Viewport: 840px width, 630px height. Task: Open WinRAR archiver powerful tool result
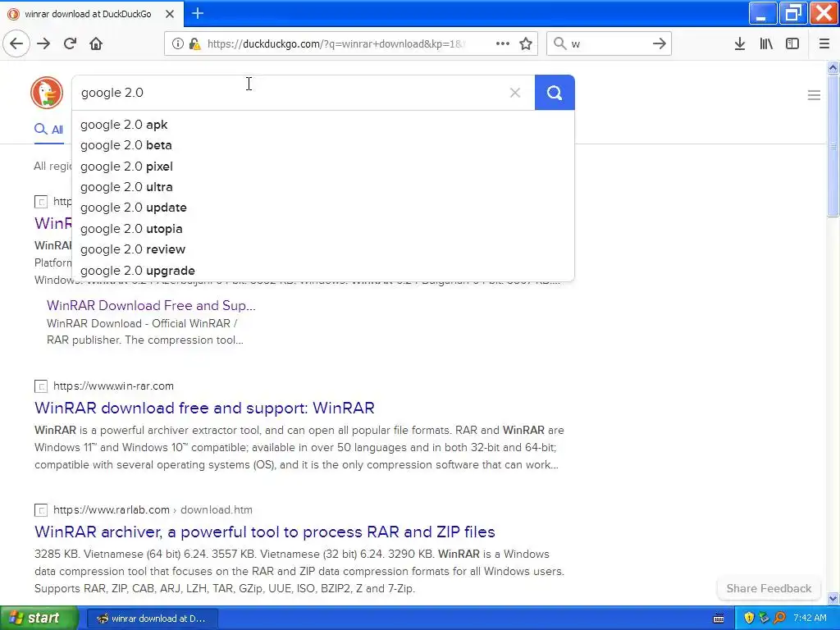tap(265, 532)
